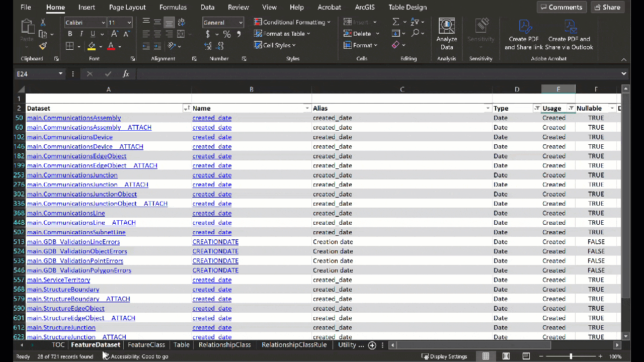Switch to Page Layout view
Viewport: 644px width, 362px height.
(506, 356)
